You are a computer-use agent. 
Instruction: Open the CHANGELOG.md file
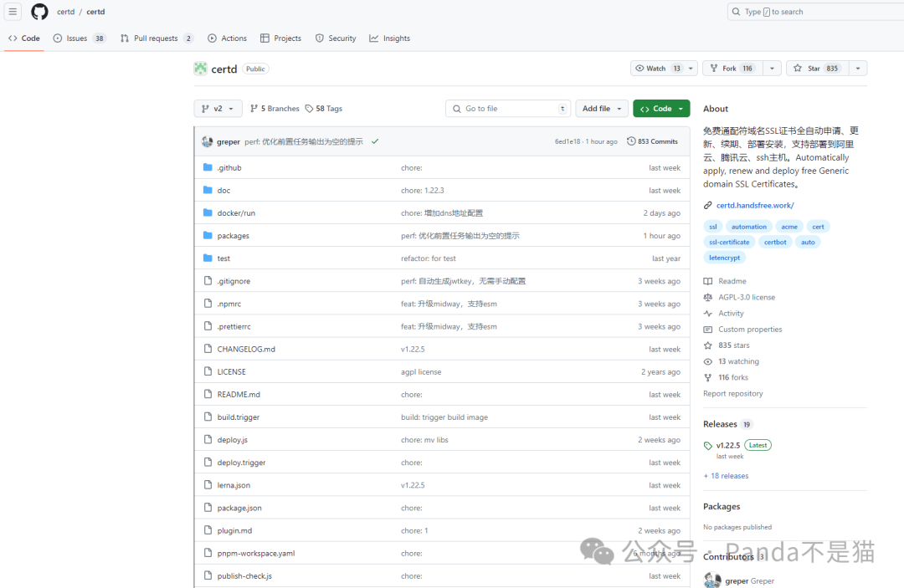click(246, 349)
